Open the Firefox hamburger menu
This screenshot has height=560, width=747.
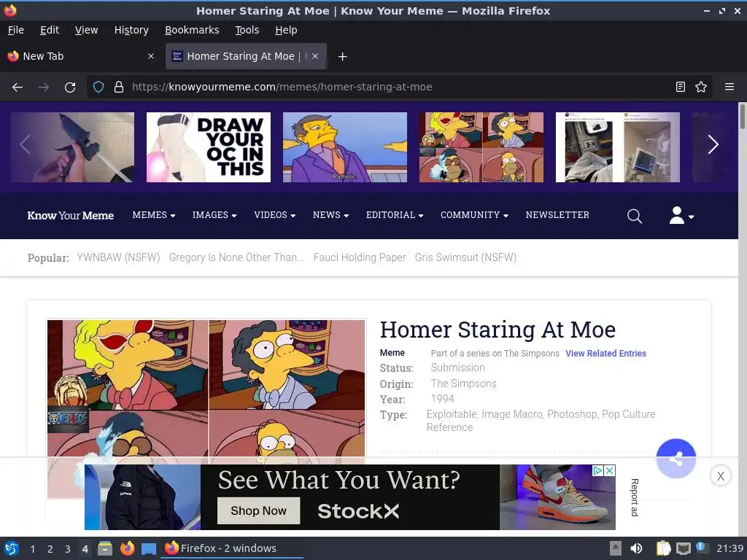click(x=729, y=87)
